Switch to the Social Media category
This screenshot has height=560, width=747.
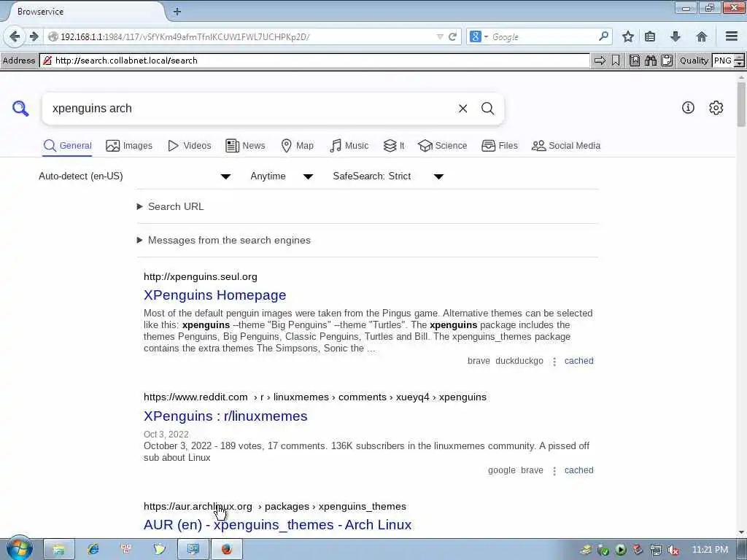[566, 146]
